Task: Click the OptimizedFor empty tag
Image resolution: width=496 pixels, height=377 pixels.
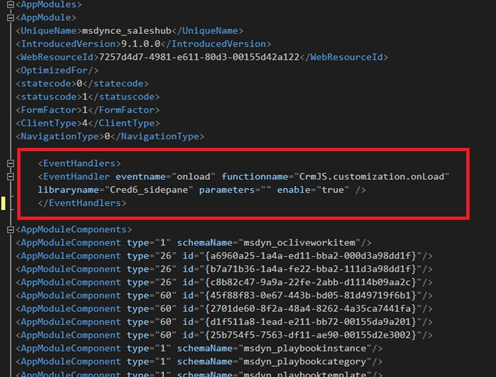Action: tap(57, 70)
